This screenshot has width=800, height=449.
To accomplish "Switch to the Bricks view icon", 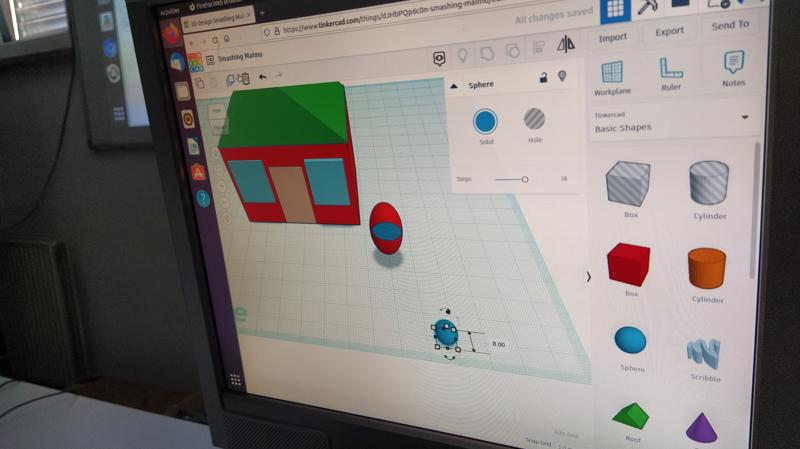I will (x=681, y=4).
